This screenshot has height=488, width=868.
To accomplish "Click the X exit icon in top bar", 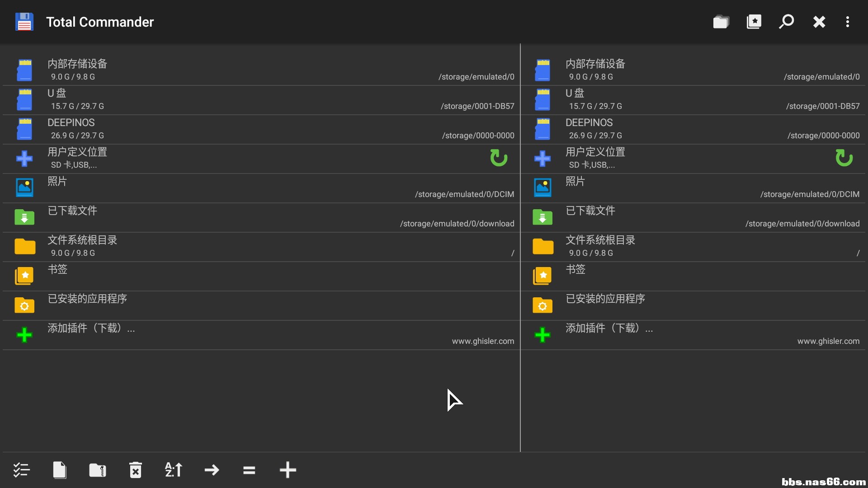I will click(819, 22).
